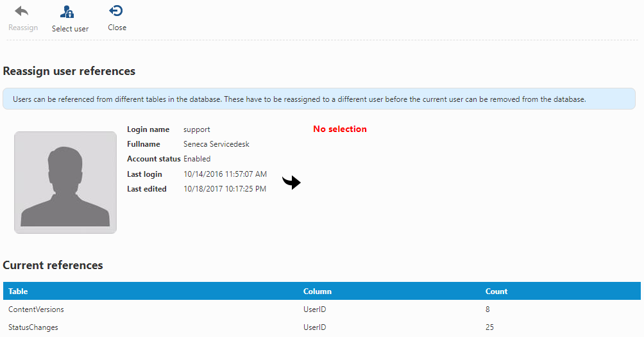Click the fullname 'Seneca Servicedesk'
This screenshot has height=337, width=644.
216,144
